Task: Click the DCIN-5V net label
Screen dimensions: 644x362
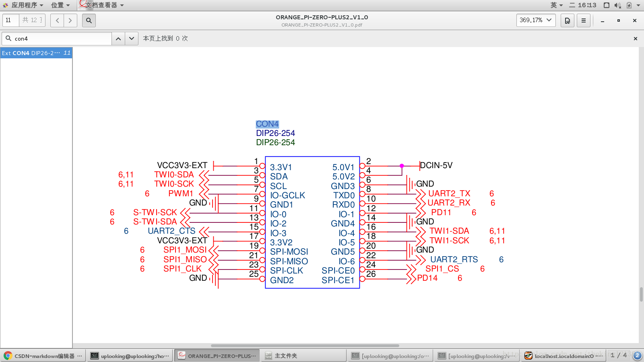Action: point(436,165)
